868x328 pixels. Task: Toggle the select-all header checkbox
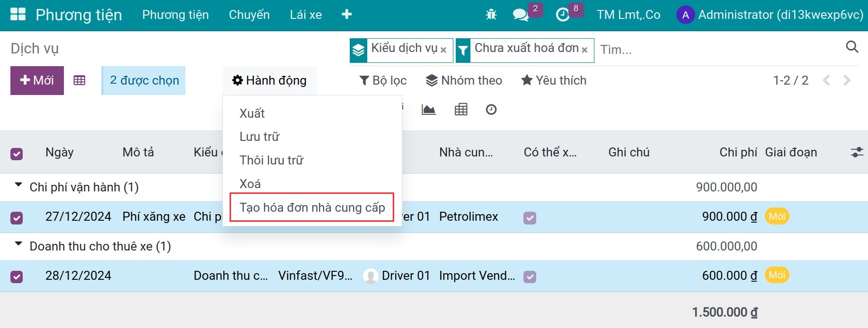pos(17,154)
